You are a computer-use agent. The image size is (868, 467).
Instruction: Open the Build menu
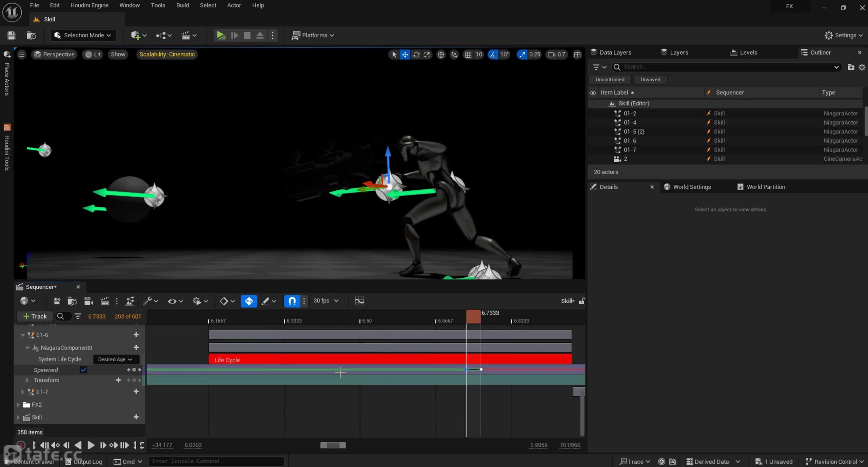[x=182, y=5]
